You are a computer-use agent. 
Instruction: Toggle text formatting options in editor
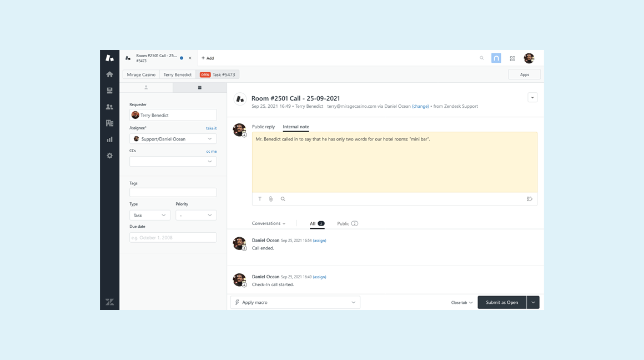coord(260,199)
